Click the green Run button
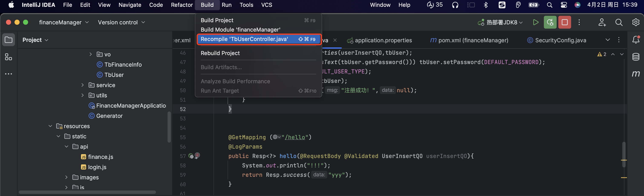The width and height of the screenshot is (644, 196). [535, 22]
